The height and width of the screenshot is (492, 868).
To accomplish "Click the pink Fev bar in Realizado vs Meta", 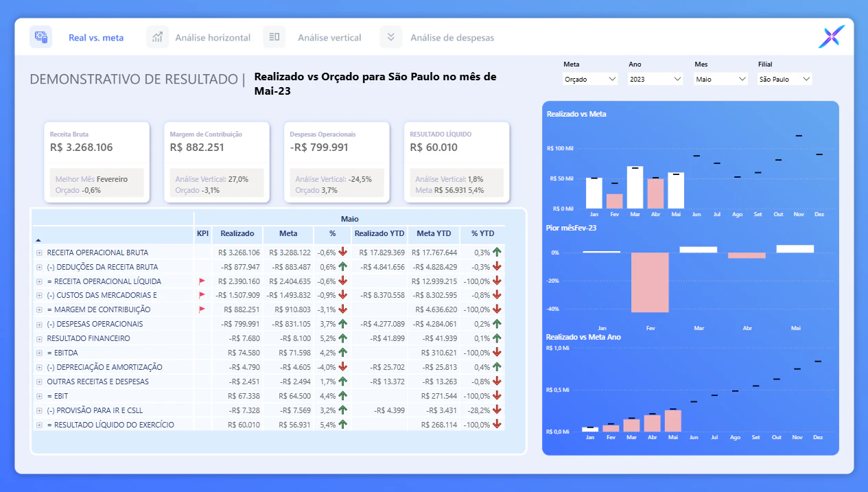I will (x=614, y=201).
